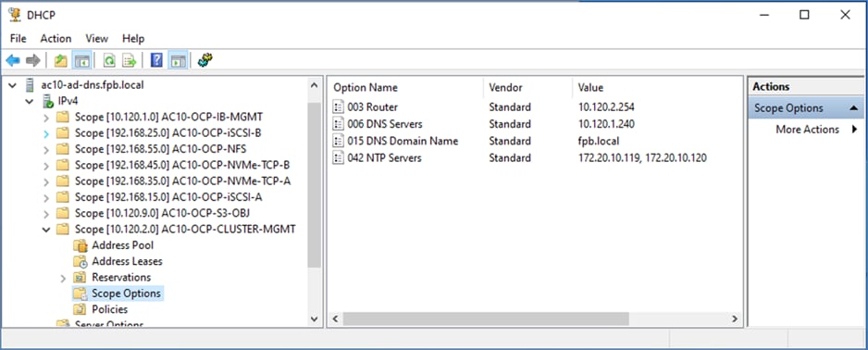Click the tree pane scroll up arrow
This screenshot has height=350, width=868.
tap(314, 86)
